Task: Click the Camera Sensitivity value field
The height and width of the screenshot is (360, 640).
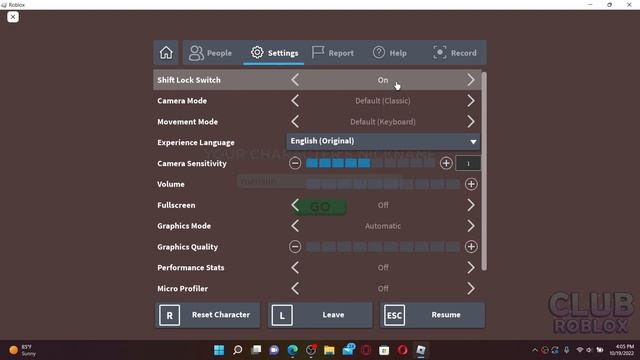Action: coord(468,163)
